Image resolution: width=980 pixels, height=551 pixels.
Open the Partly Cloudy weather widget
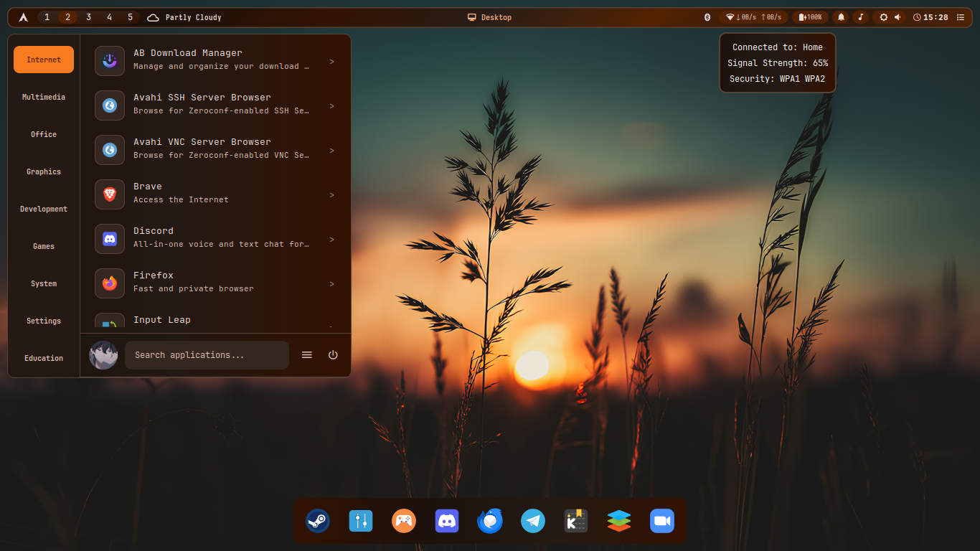pos(184,17)
